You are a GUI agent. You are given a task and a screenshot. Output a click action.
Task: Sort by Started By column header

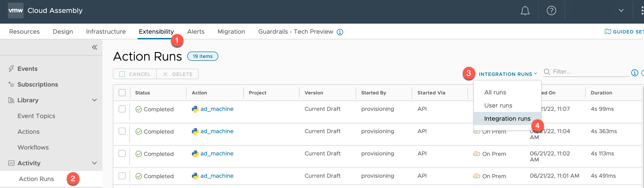pyautogui.click(x=373, y=93)
